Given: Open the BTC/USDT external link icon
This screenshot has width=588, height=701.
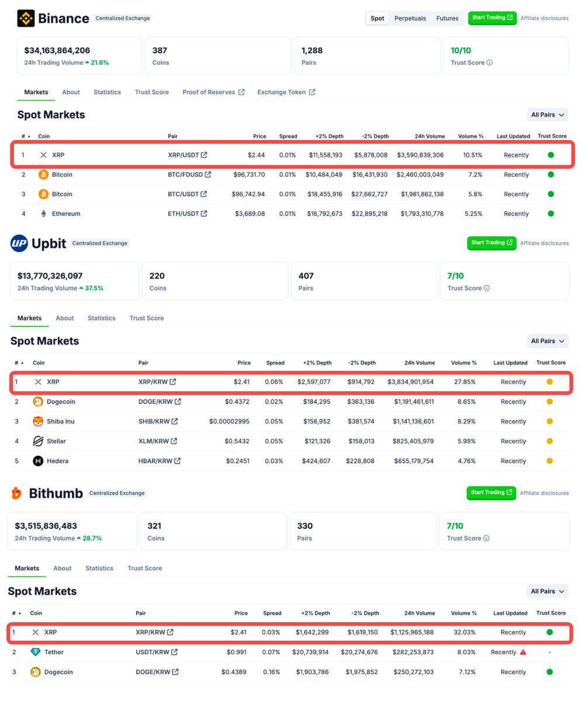Looking at the screenshot, I should (204, 194).
